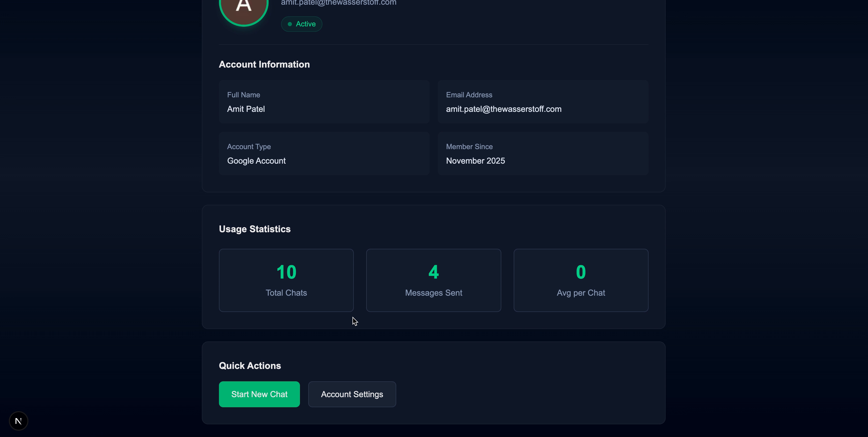Click the Next.js dev tools icon
Screen dimensions: 868x437
pos(18,420)
